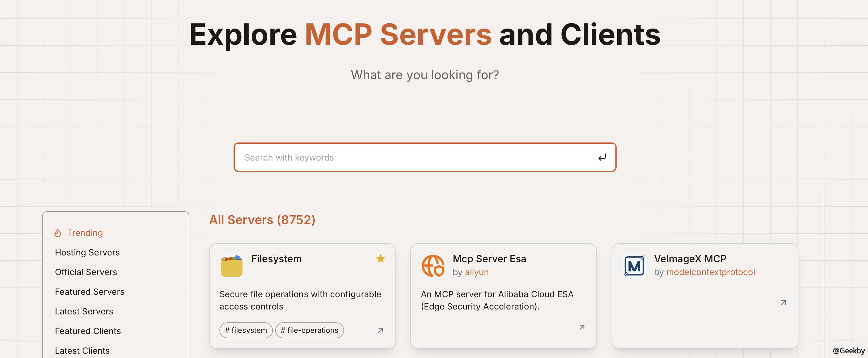Click the Mcp Server Esa globe icon
This screenshot has width=868, height=358.
[433, 266]
